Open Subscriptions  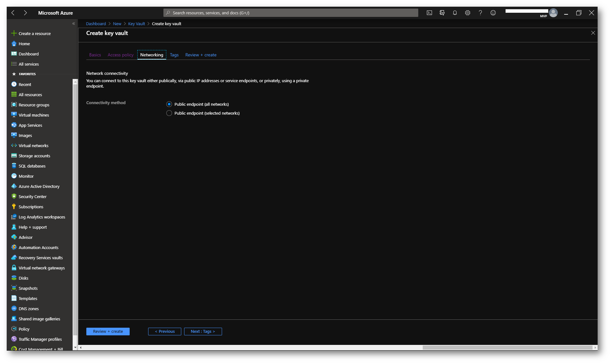click(x=31, y=207)
